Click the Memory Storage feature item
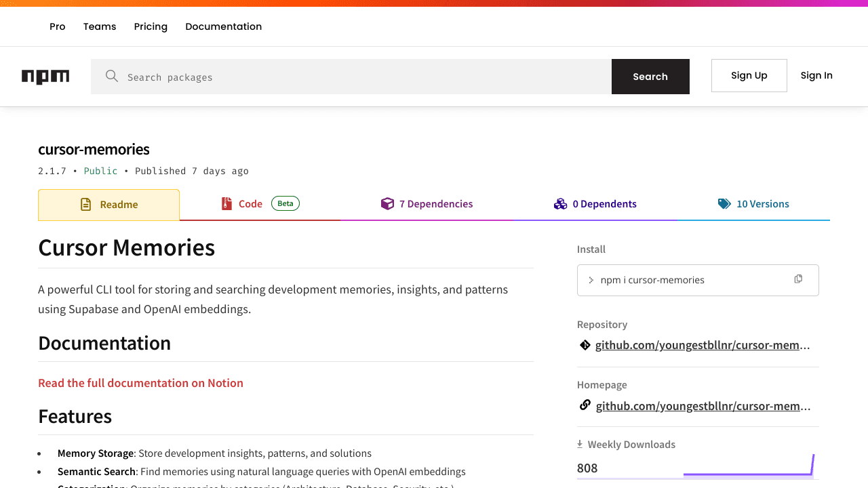 point(214,453)
